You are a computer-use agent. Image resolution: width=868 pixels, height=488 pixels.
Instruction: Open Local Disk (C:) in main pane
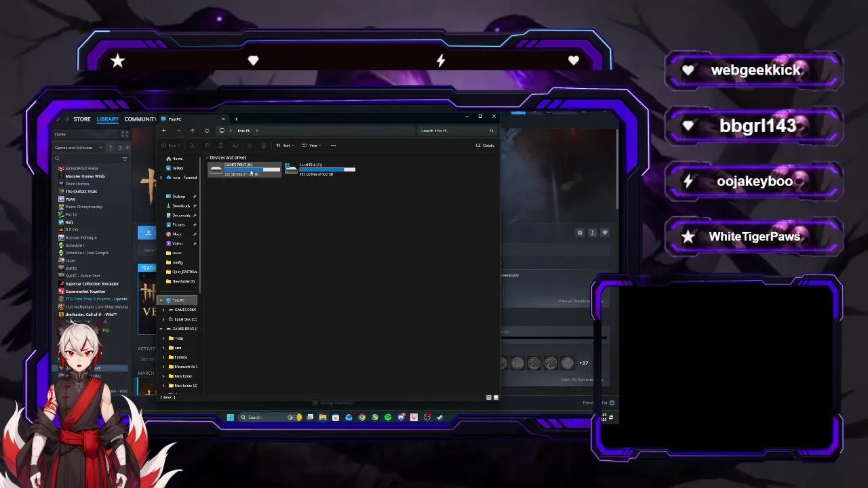pyautogui.click(x=320, y=169)
